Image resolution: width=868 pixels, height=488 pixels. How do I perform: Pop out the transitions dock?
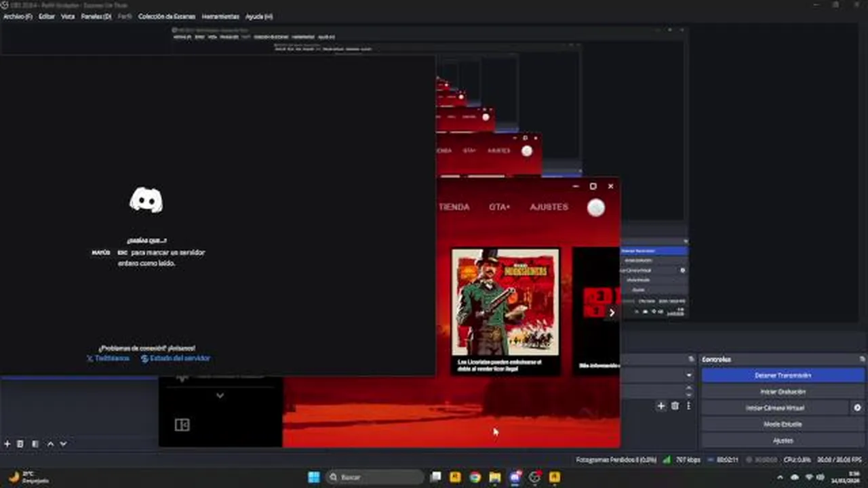(x=691, y=359)
